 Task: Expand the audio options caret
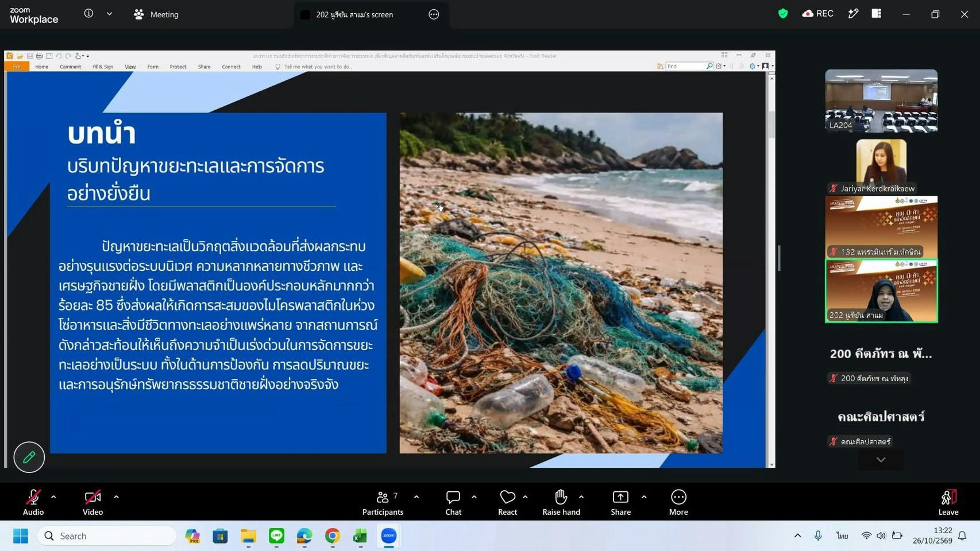(53, 497)
